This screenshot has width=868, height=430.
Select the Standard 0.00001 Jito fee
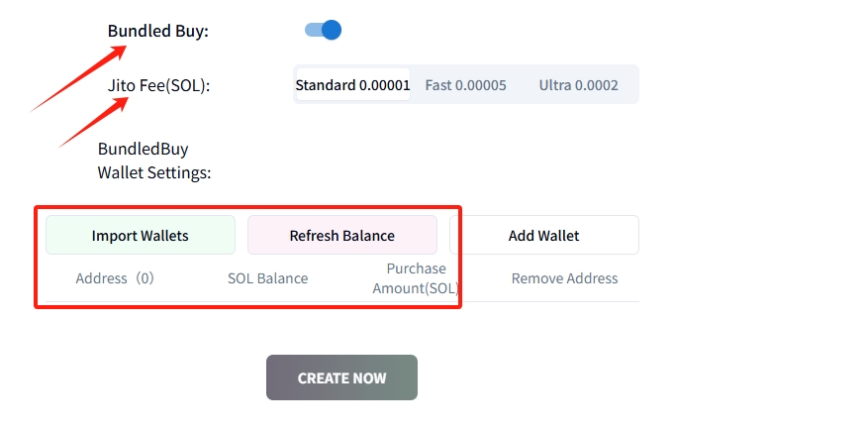pos(352,85)
